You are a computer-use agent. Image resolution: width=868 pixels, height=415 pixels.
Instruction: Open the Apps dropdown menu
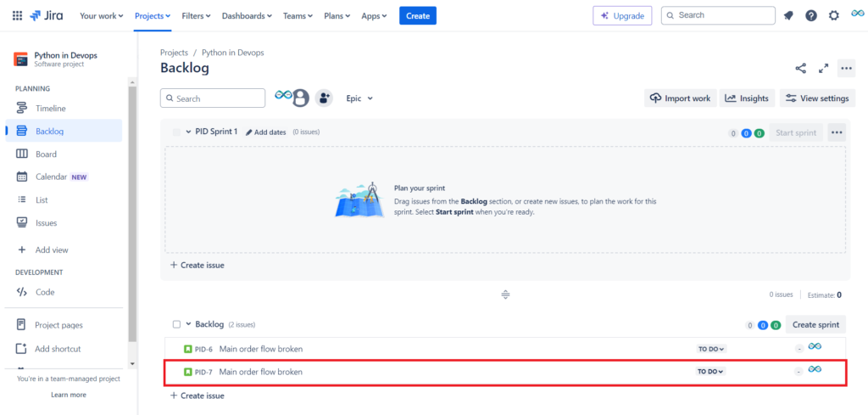(x=374, y=16)
